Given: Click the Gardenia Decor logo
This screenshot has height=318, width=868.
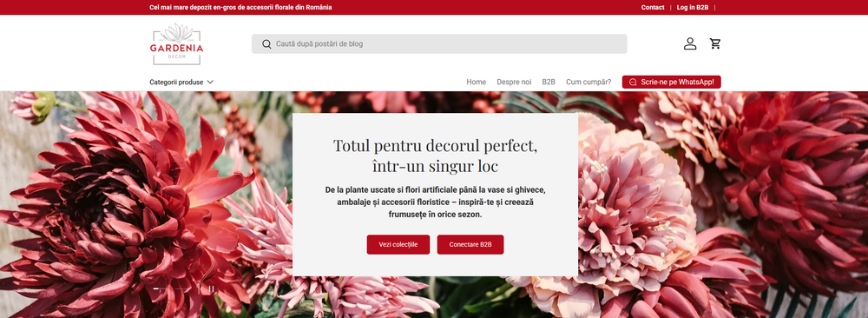Looking at the screenshot, I should pyautogui.click(x=176, y=43).
